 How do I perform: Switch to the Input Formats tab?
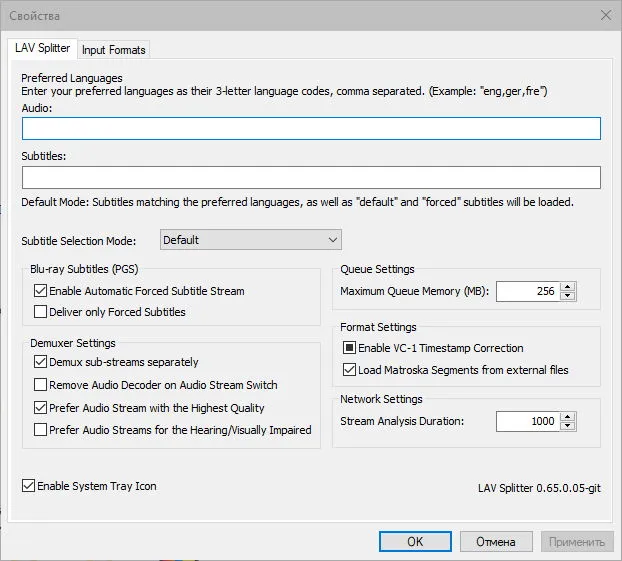tap(113, 50)
